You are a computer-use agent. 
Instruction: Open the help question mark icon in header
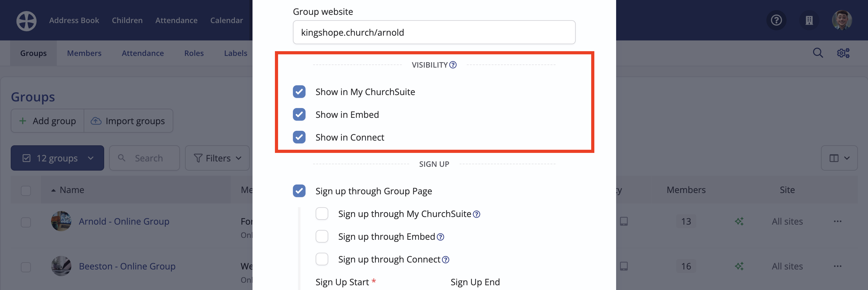point(776,21)
